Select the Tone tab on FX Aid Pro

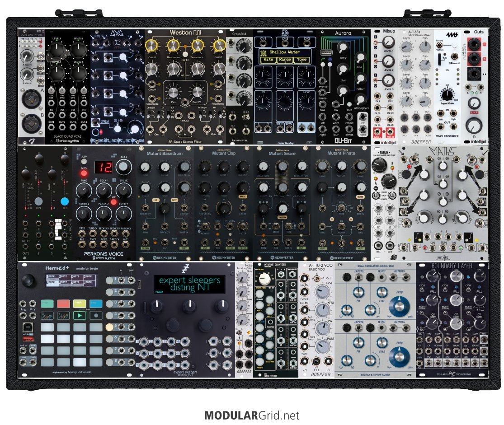[x=301, y=60]
